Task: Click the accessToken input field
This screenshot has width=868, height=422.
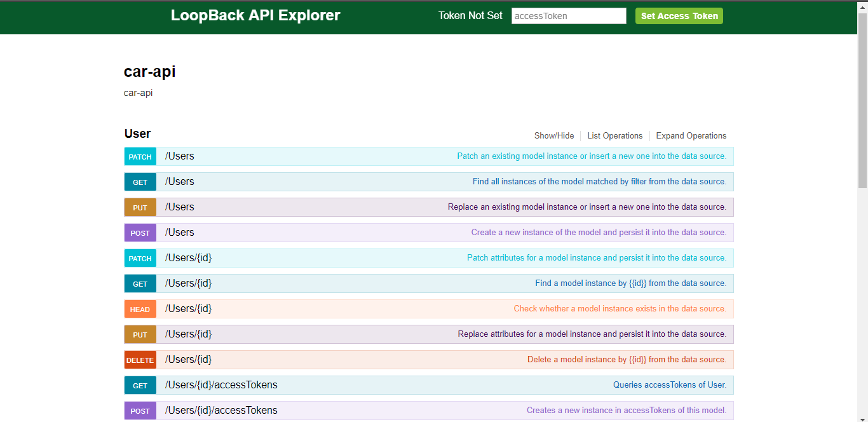Action: coord(569,16)
